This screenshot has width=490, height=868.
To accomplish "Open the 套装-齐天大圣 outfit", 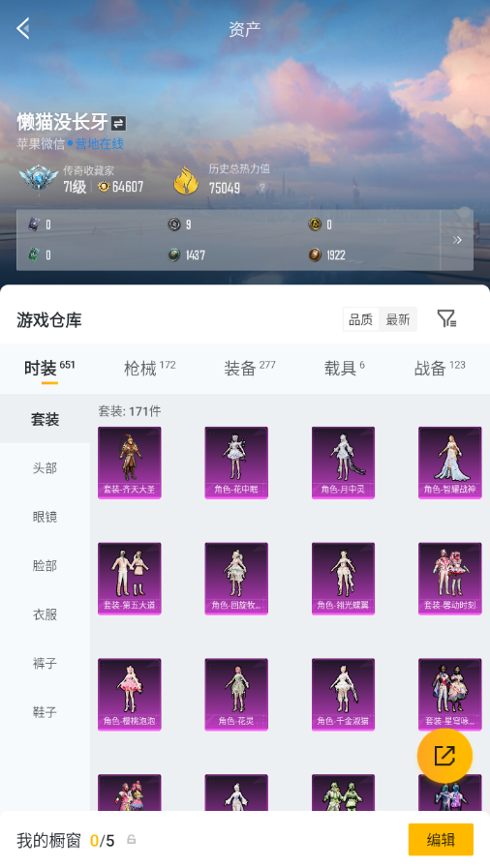I will [130, 463].
